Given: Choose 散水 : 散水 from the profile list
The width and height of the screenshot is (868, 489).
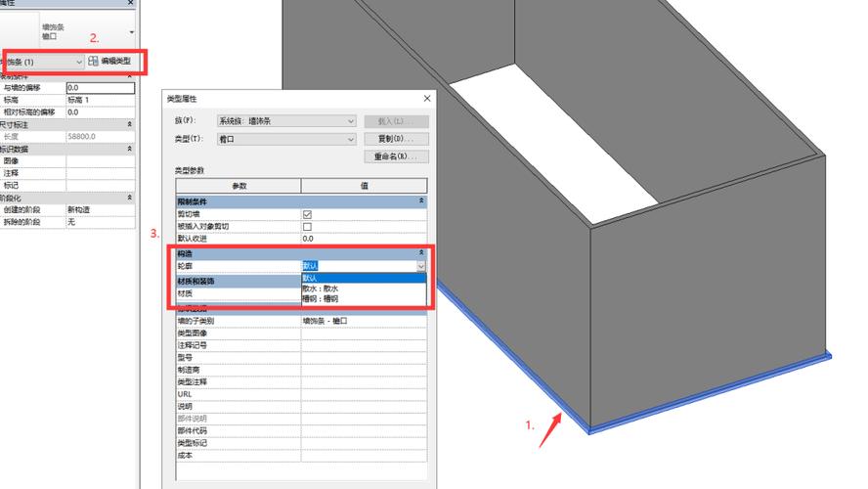Looking at the screenshot, I should click(x=364, y=289).
